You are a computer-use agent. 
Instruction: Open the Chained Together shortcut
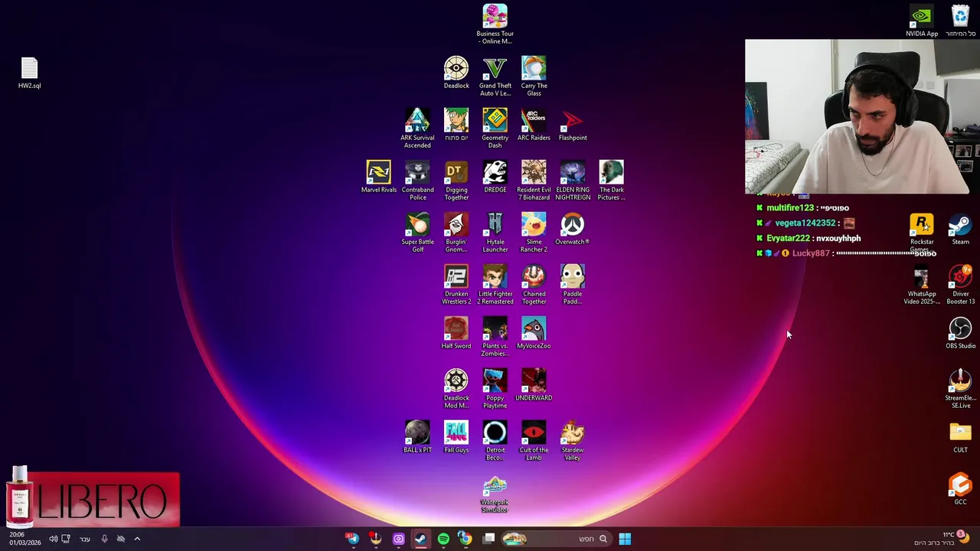click(534, 284)
